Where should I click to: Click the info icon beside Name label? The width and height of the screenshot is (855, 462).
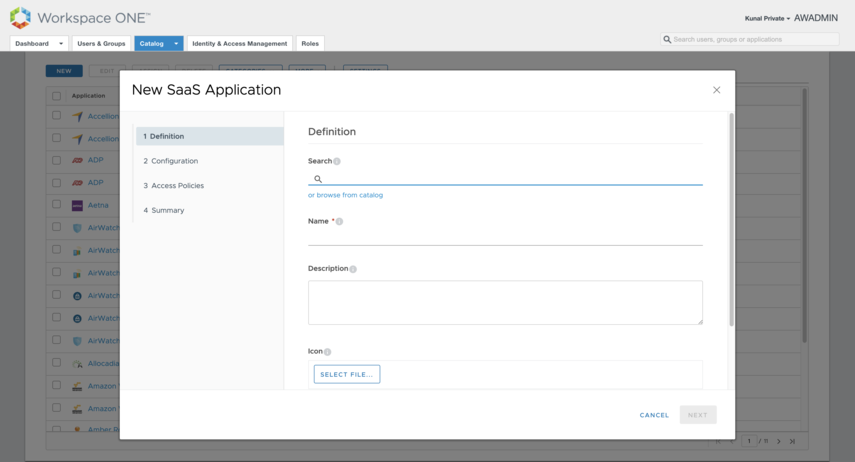coord(340,221)
